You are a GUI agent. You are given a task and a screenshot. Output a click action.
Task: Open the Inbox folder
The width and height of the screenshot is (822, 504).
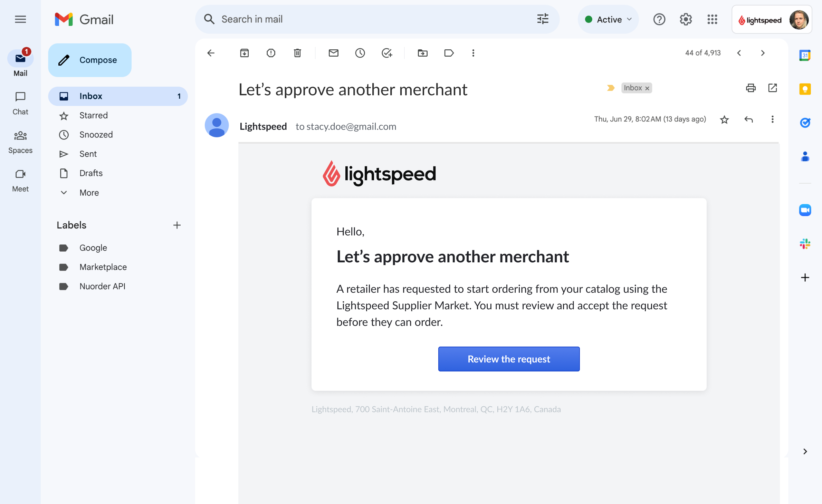(118, 96)
